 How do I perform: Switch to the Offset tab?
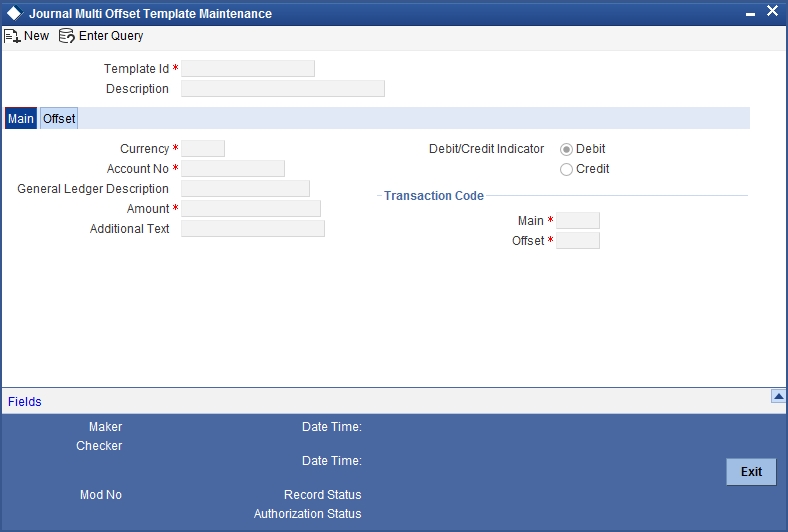[59, 119]
